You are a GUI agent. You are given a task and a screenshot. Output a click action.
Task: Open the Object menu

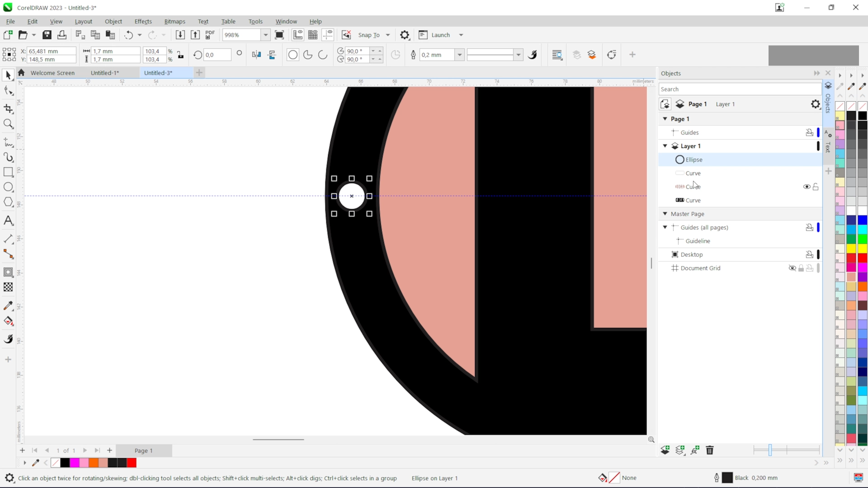click(x=113, y=21)
